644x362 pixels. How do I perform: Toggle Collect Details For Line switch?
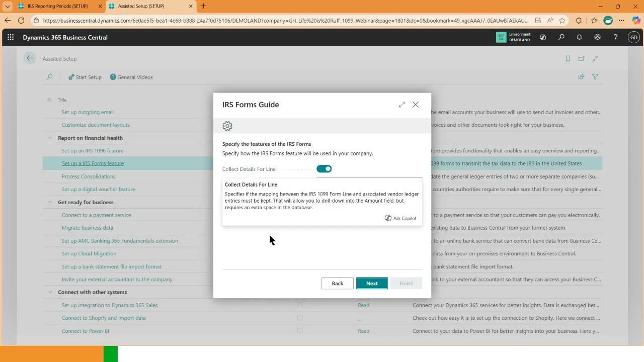pyautogui.click(x=324, y=169)
